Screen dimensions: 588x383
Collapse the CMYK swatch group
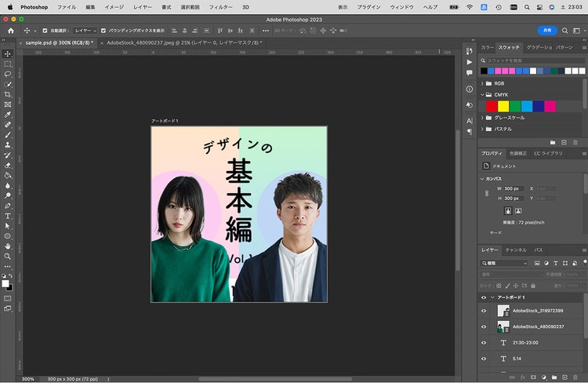(x=482, y=95)
